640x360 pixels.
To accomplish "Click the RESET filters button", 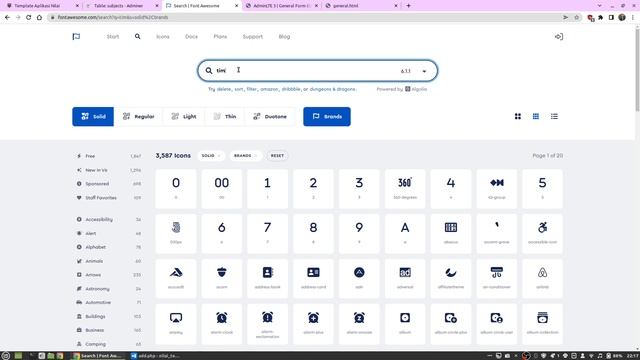I will click(277, 156).
